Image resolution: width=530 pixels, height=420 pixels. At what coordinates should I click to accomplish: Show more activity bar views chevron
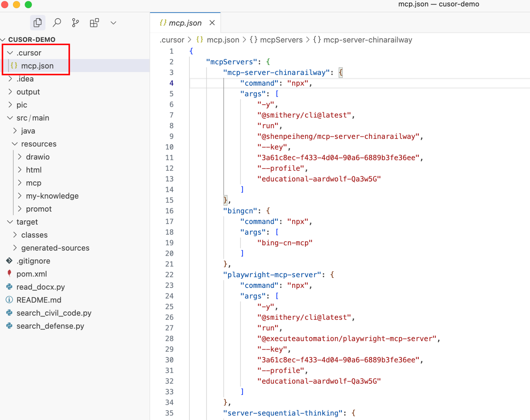(113, 23)
